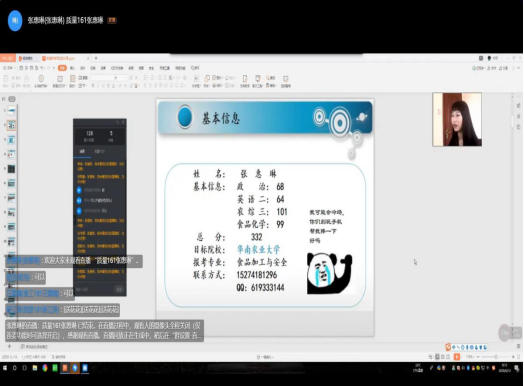Viewport: 524px width, 386px height.
Task: Click the top icon in right sidebar
Action: point(519,106)
